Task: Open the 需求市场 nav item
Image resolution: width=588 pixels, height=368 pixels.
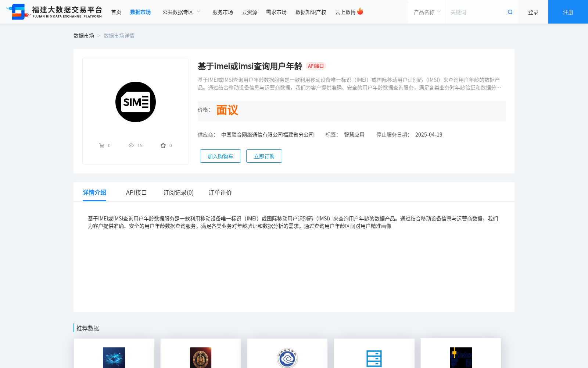Action: (x=276, y=12)
